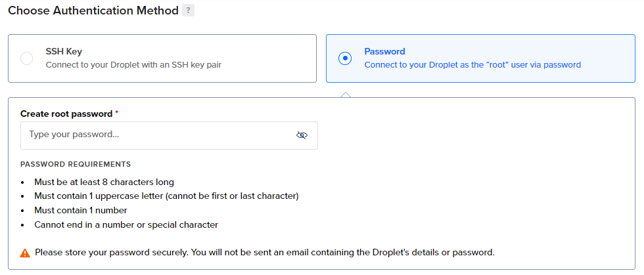
Task: Click the red required asterisk
Action: [x=117, y=113]
